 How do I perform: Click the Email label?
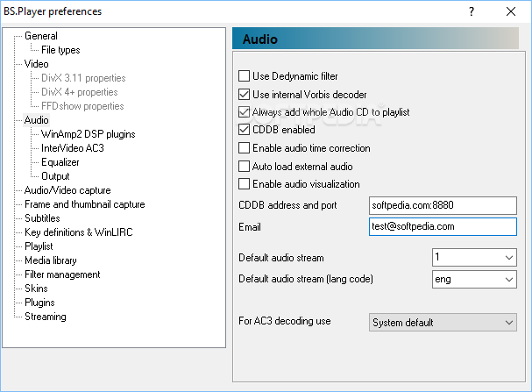click(x=250, y=227)
